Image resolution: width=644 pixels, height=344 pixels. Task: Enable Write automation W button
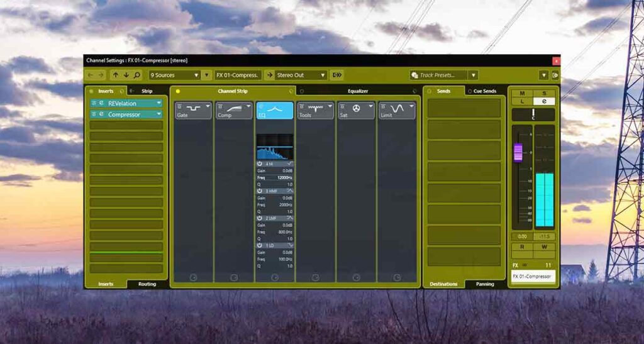pyautogui.click(x=544, y=247)
